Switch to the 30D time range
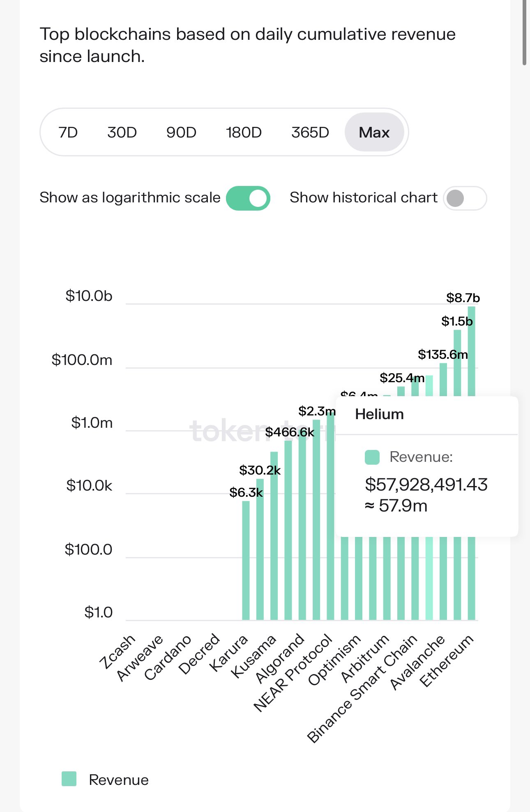This screenshot has height=812, width=530. coord(122,133)
